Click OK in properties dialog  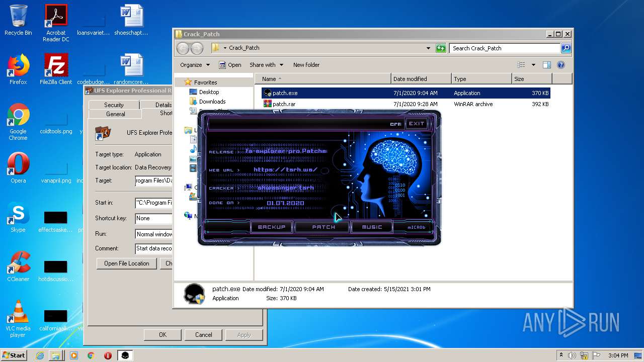(x=163, y=335)
